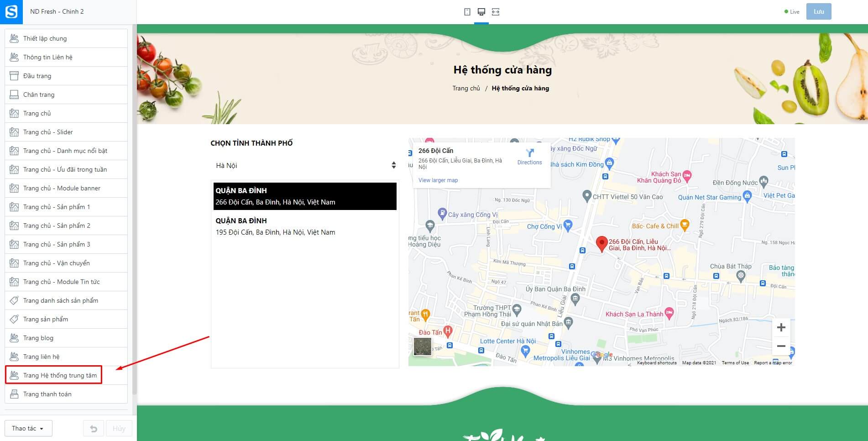The width and height of the screenshot is (868, 441).
Task: Click the Sapo logo icon
Action: point(11,11)
